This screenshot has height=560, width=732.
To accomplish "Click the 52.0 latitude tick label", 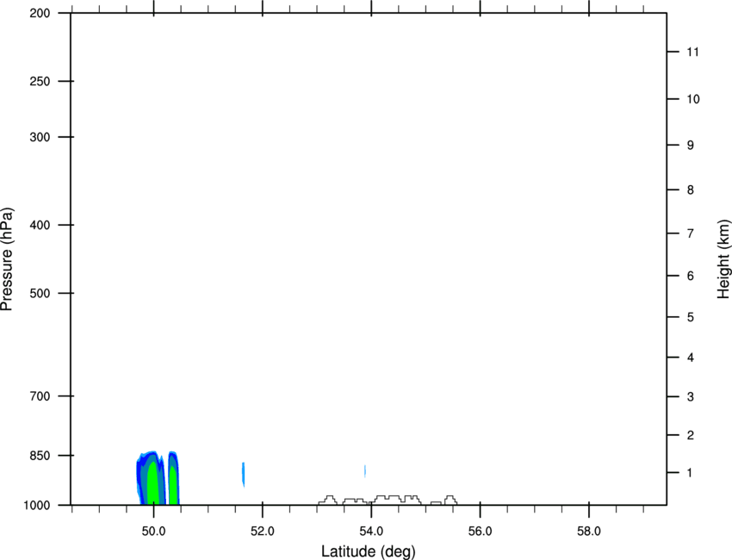I will pyautogui.click(x=263, y=531).
